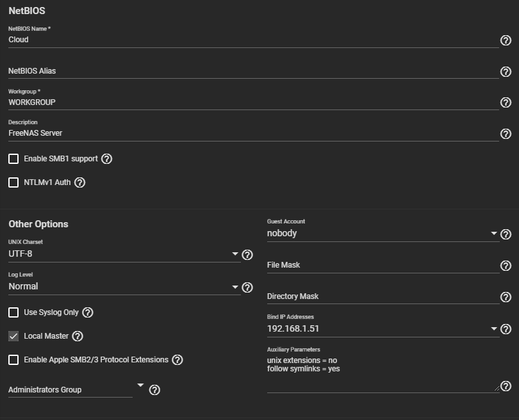Click into the Directory Mask field
The width and height of the screenshot is (519, 420).
[x=382, y=296]
